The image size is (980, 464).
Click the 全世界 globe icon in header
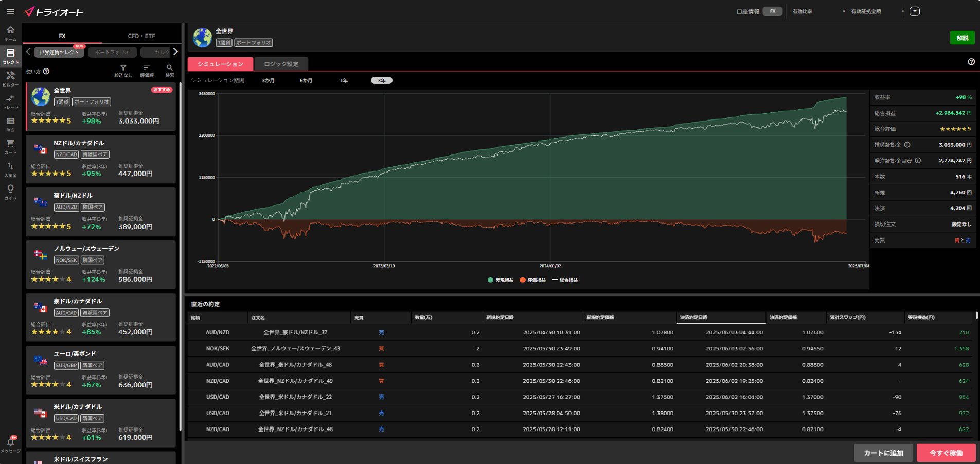[x=202, y=38]
